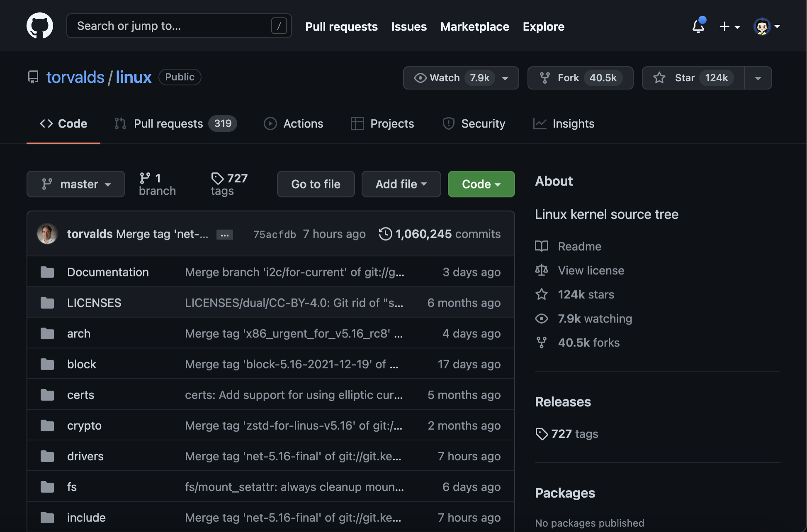Image resolution: width=807 pixels, height=532 pixels.
Task: Open the arch folder
Action: (79, 334)
